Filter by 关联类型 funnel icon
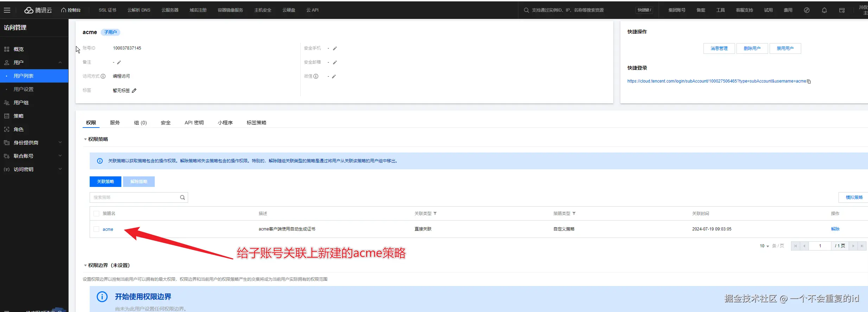This screenshot has height=312, width=868. coord(435,214)
